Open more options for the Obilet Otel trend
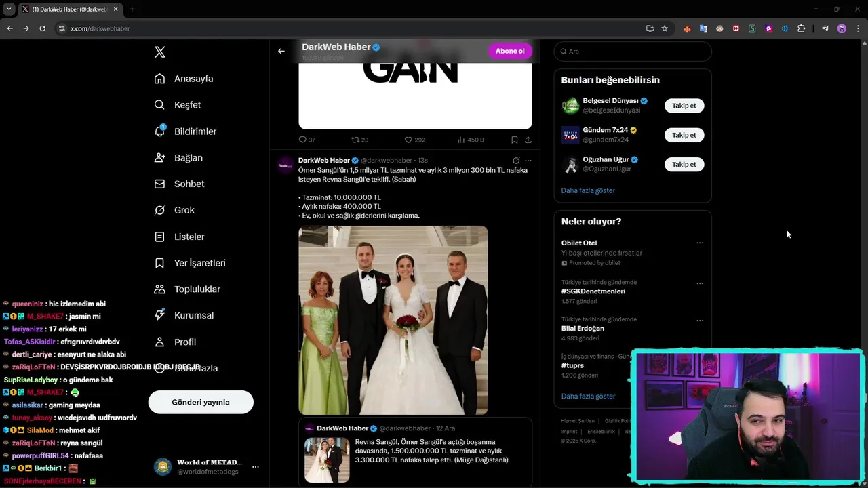The height and width of the screenshot is (488, 868). [700, 243]
